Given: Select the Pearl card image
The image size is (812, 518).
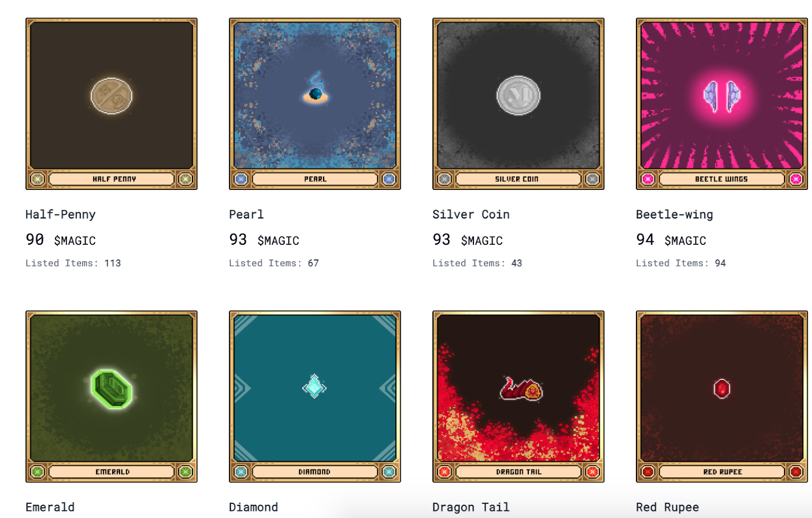Looking at the screenshot, I should pos(315,104).
